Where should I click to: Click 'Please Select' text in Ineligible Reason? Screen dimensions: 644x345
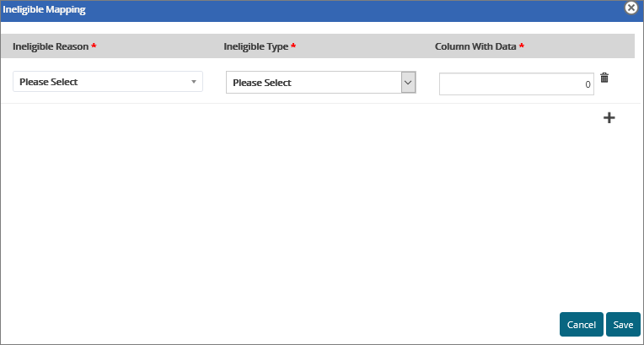49,83
